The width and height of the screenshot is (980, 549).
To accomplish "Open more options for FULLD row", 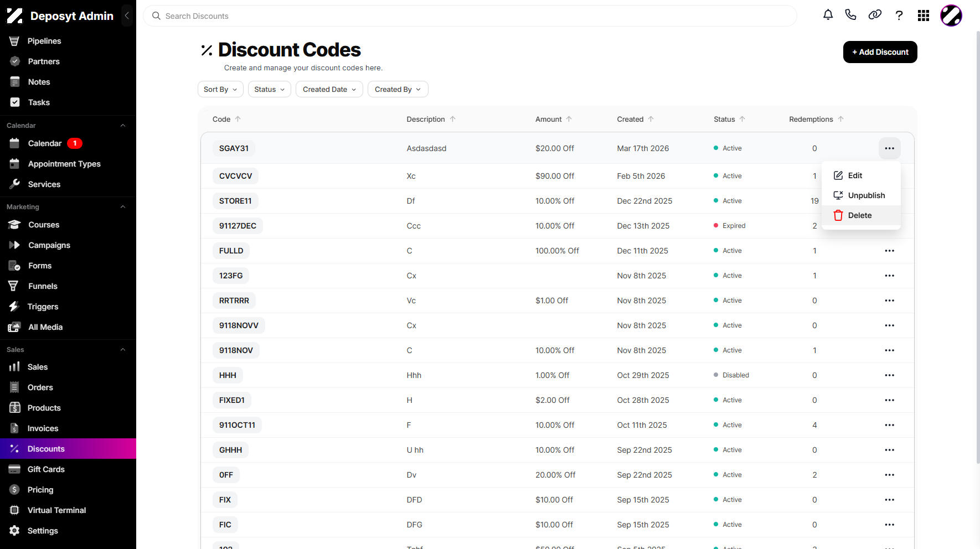I will pyautogui.click(x=889, y=251).
